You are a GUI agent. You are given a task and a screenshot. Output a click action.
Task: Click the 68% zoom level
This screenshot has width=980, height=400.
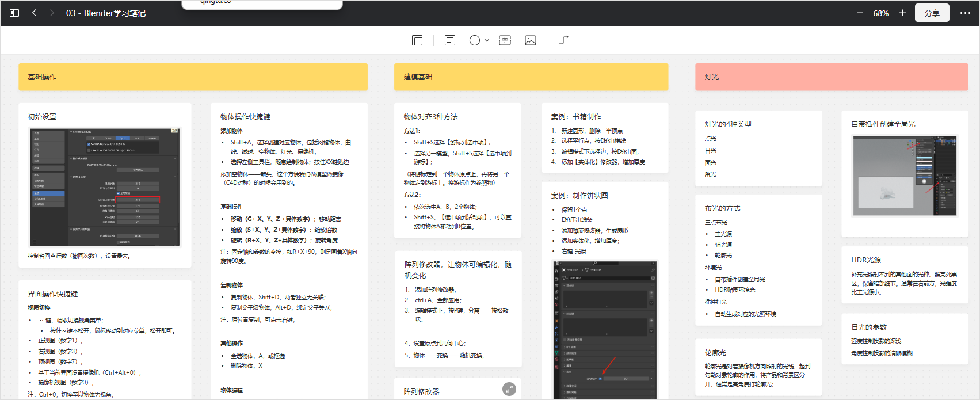tap(880, 13)
